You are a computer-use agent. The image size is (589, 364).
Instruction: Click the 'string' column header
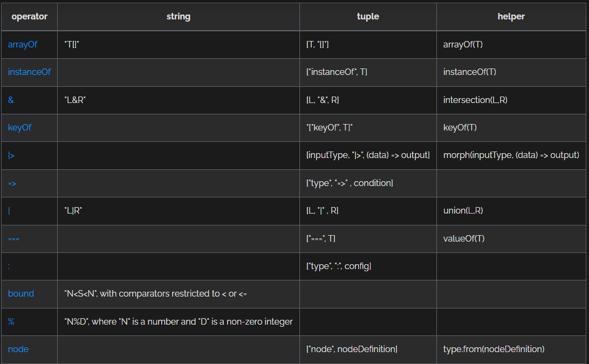(179, 16)
